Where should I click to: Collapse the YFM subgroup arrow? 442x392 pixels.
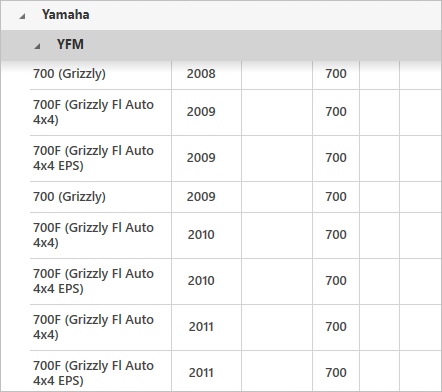pos(37,46)
